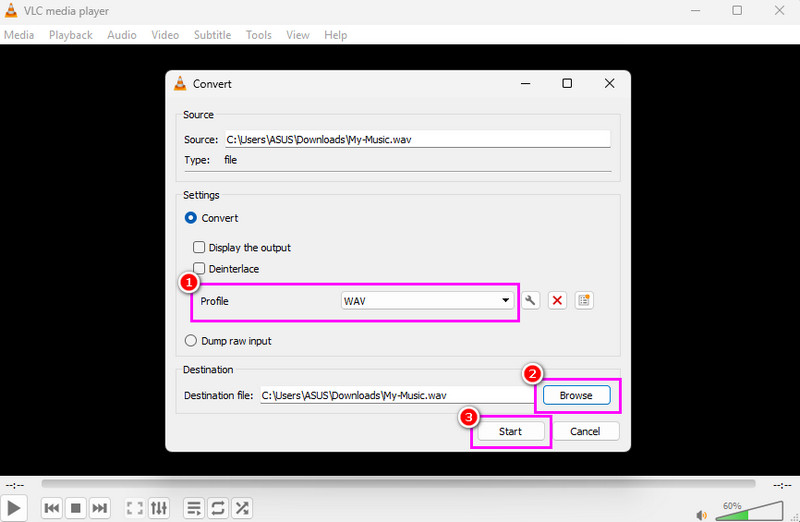Create a new profile icon

click(584, 301)
